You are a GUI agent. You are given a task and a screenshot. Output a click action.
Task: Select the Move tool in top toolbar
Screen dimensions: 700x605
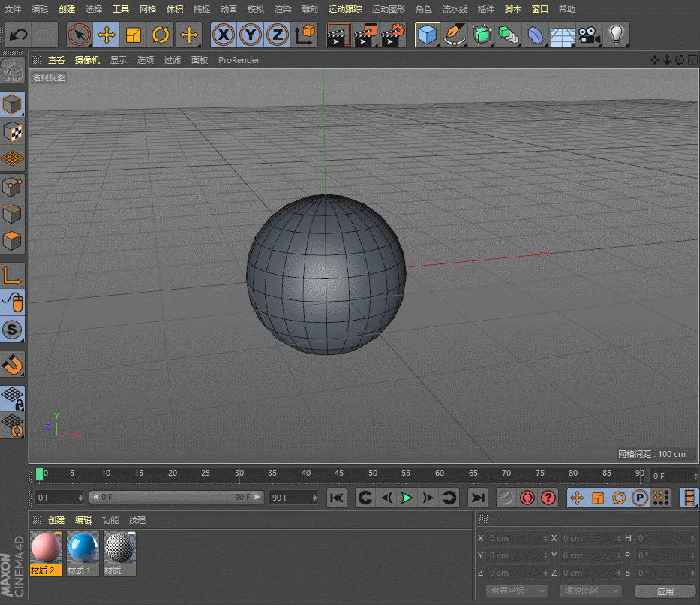pyautogui.click(x=107, y=35)
